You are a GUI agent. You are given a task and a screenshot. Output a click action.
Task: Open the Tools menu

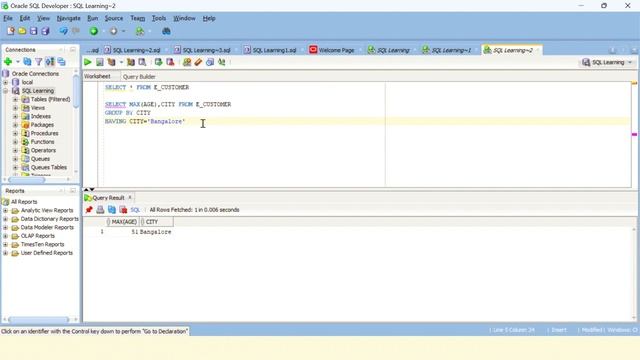tap(159, 18)
